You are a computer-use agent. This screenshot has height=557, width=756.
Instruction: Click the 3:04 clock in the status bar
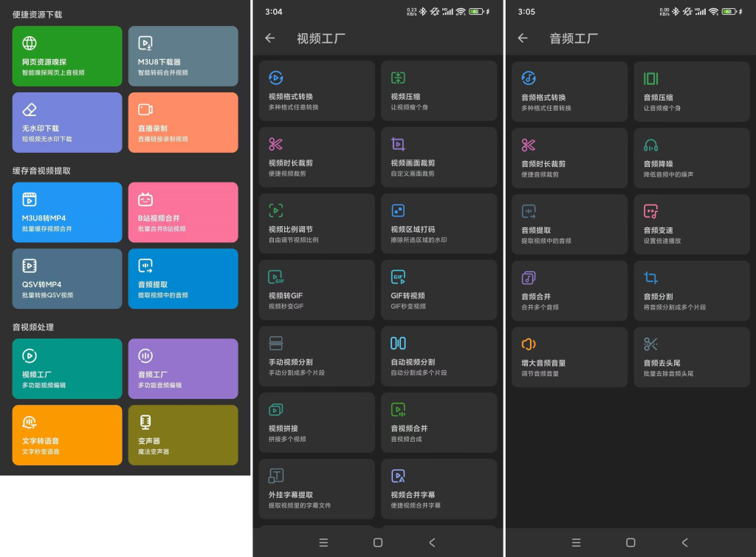tap(273, 12)
